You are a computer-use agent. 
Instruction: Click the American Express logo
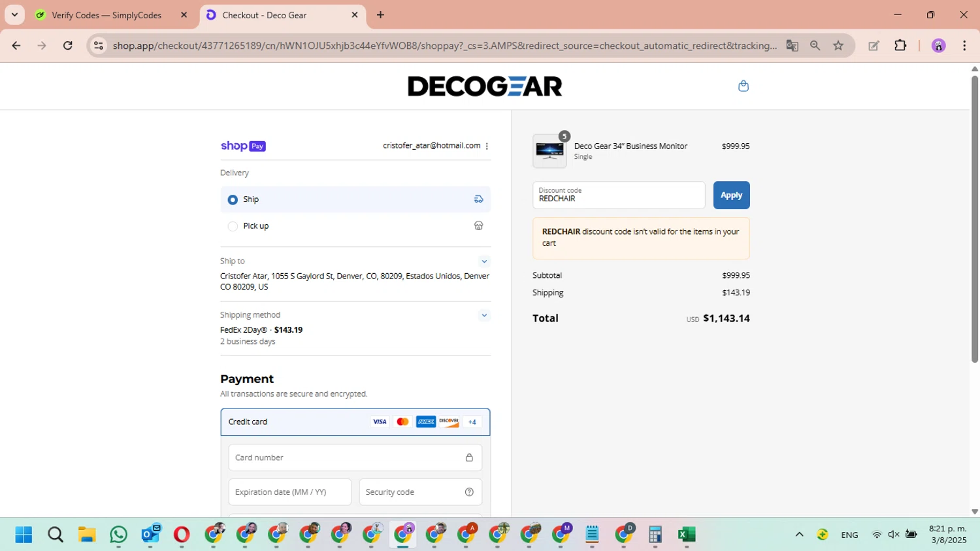(426, 422)
